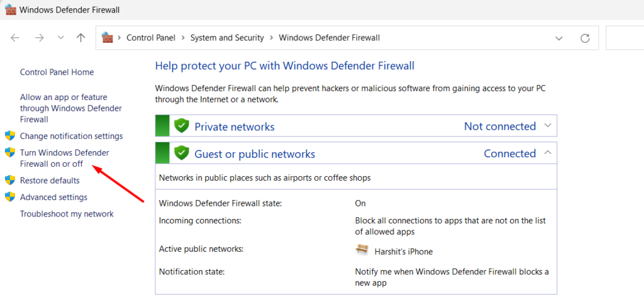The height and width of the screenshot is (304, 644).
Task: Open Turn Windows Defender Firewall on or off
Action: (64, 158)
